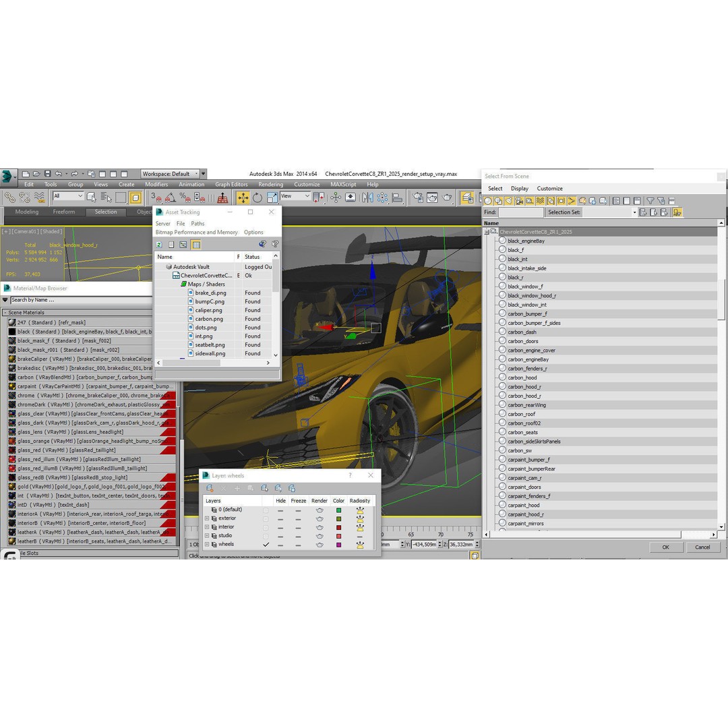Click the Use Pivot Point Center icon
The height and width of the screenshot is (728, 728).
(x=319, y=198)
